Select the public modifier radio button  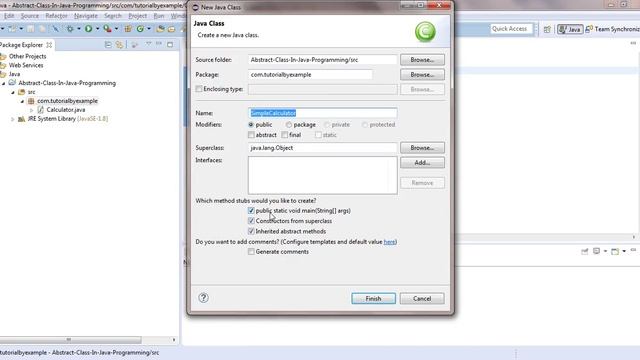click(251, 124)
